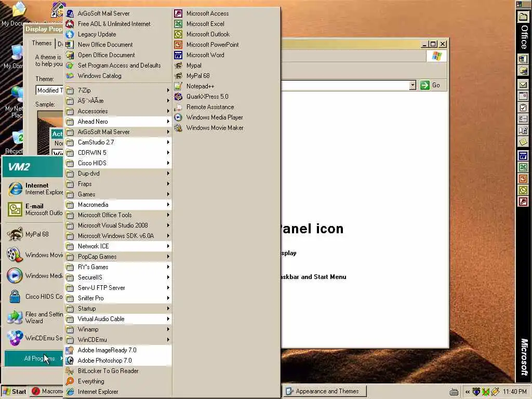
Task: Expand the Startup folder
Action: tap(118, 309)
